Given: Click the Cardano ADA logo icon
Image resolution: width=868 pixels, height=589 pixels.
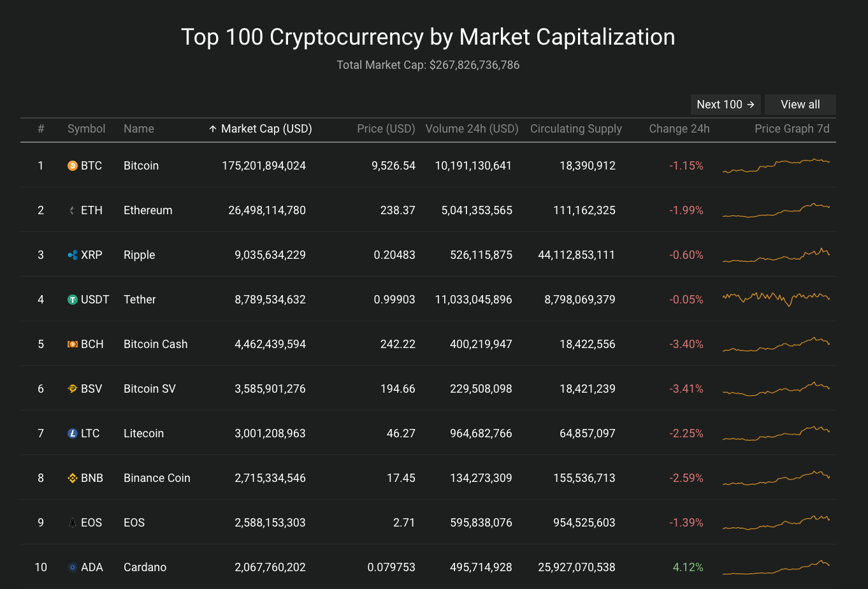Looking at the screenshot, I should click(73, 567).
